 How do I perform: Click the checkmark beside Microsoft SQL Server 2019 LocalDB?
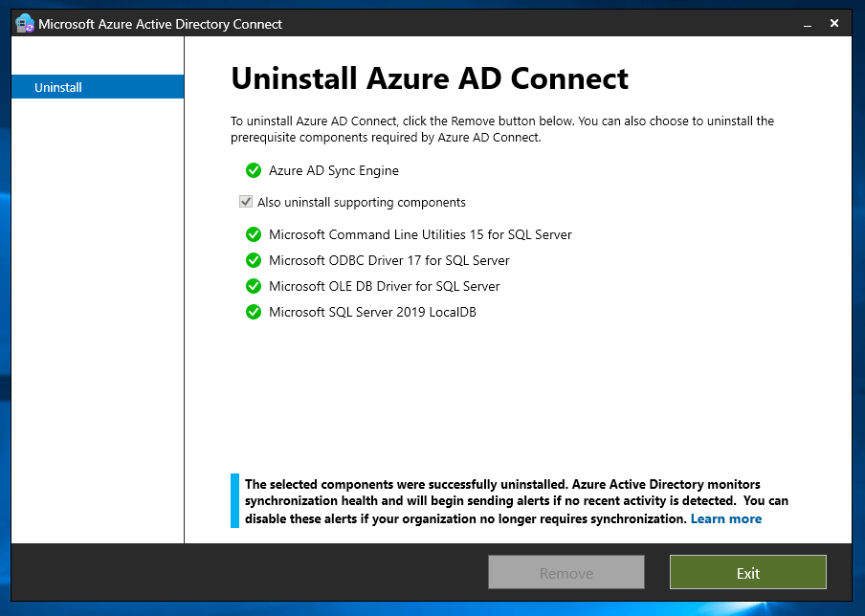254,312
